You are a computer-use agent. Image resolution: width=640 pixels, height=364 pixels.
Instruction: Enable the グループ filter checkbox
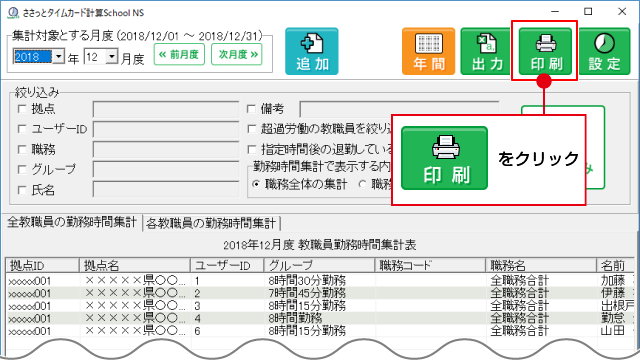(x=22, y=169)
